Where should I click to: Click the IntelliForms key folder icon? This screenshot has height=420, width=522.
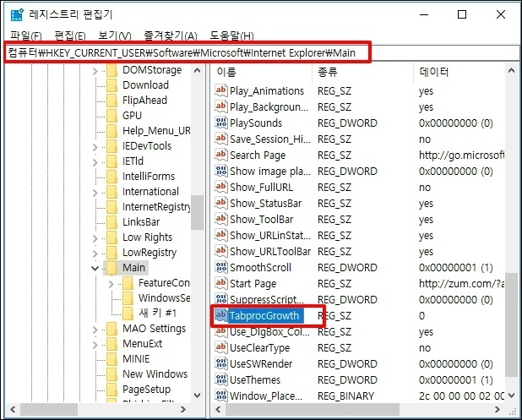[x=111, y=176]
